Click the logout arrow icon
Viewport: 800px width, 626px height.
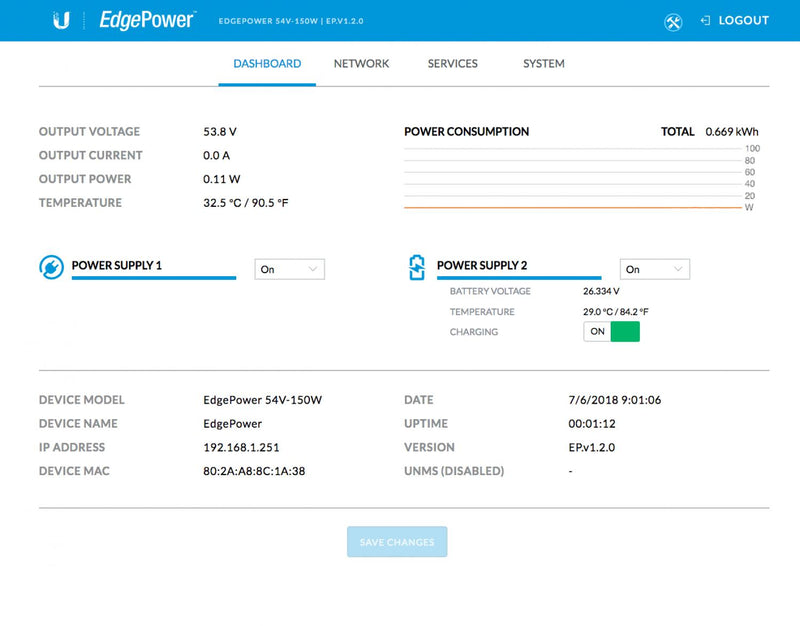click(x=705, y=20)
